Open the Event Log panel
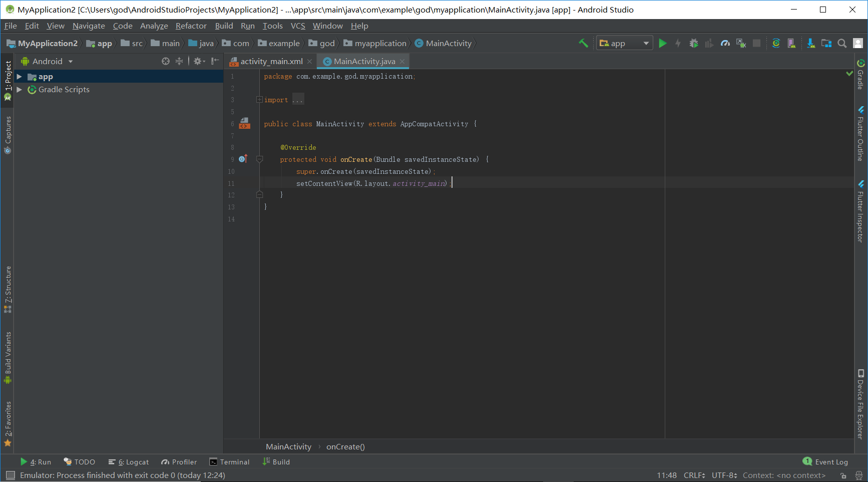The width and height of the screenshot is (868, 482). (x=825, y=462)
